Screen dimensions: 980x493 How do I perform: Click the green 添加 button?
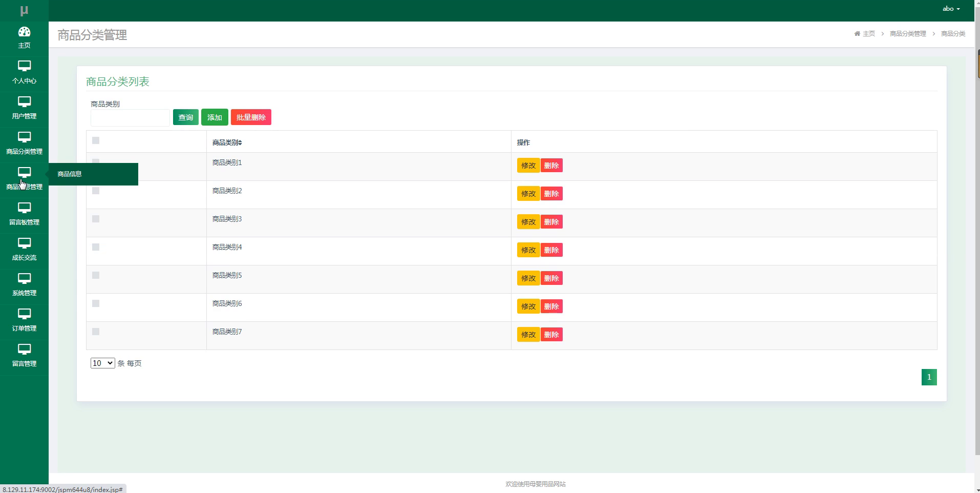[x=215, y=117]
